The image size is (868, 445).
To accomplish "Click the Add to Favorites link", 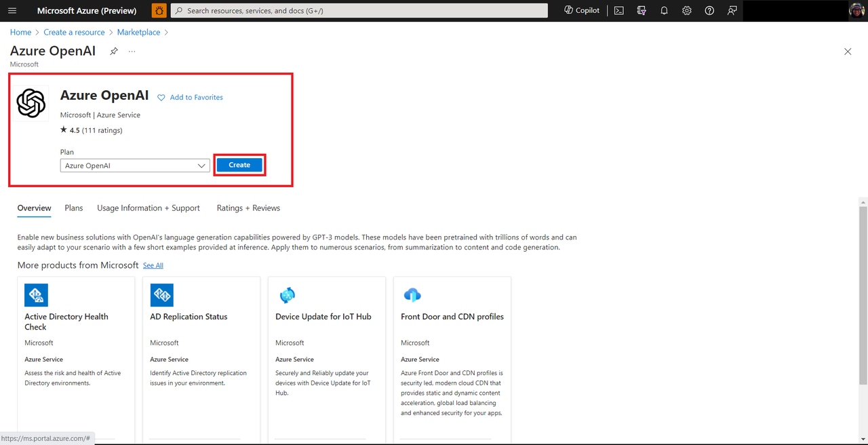I will (196, 98).
